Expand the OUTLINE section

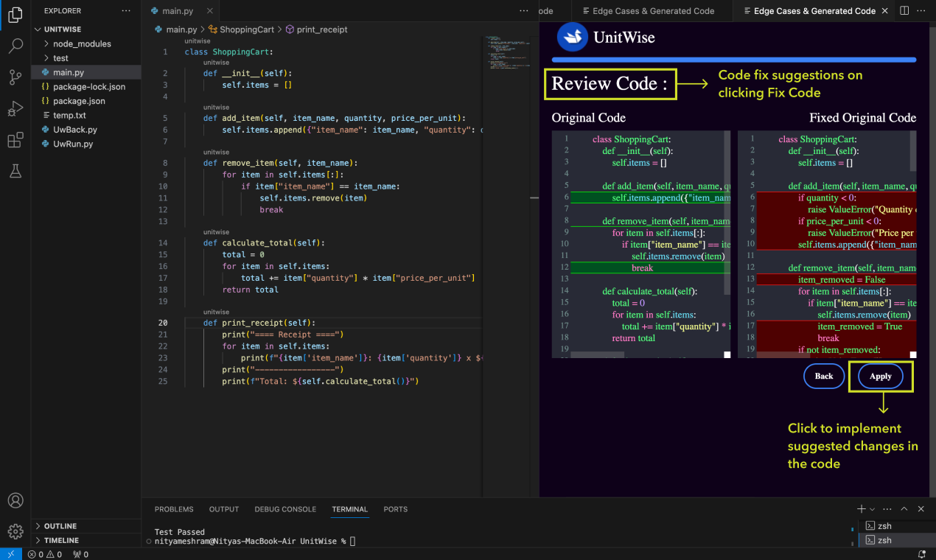click(85, 526)
